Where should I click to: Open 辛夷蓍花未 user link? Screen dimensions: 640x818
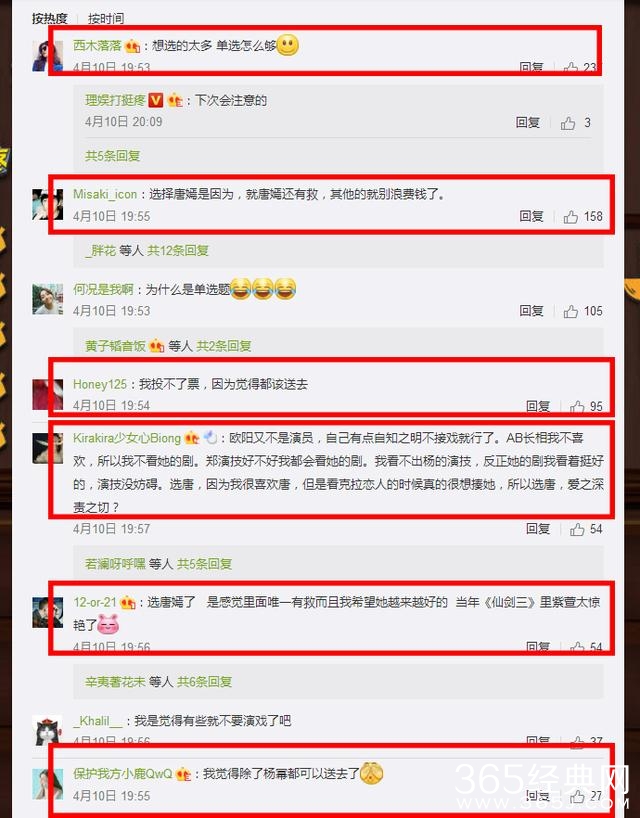pos(115,681)
